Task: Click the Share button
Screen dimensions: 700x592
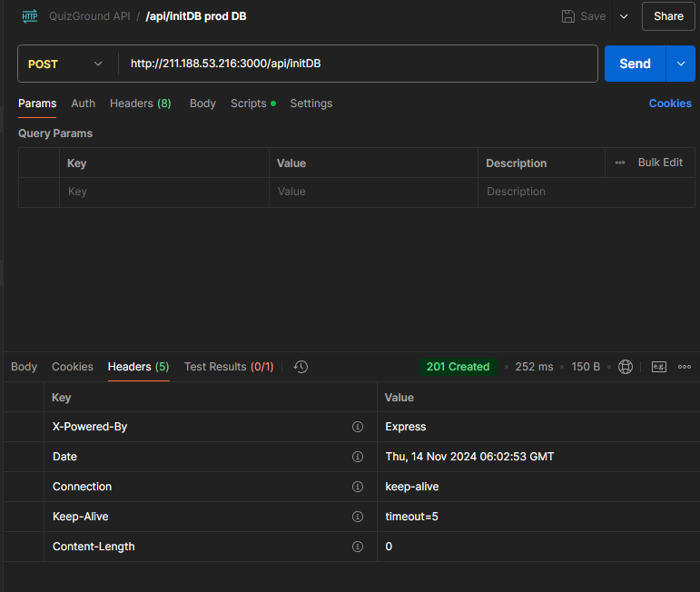Action: pyautogui.click(x=668, y=16)
